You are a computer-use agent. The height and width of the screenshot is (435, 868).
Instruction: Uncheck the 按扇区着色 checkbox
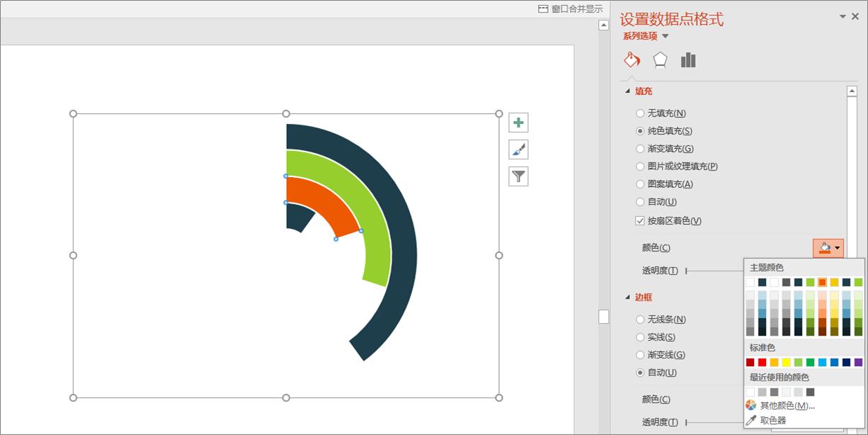pos(640,221)
